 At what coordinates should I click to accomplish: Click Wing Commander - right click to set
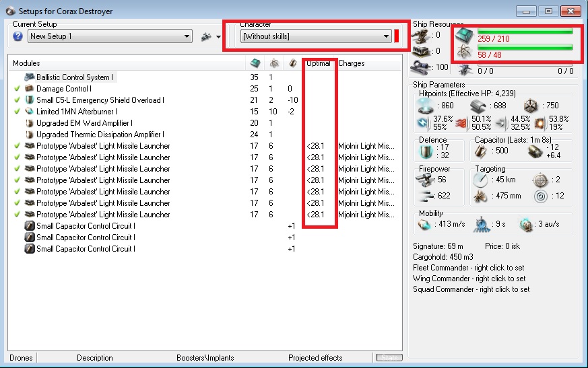[469, 279]
